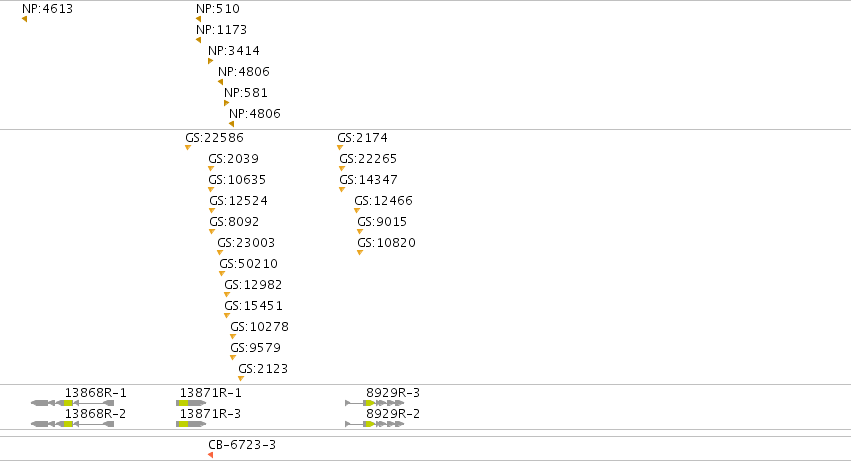
Task: Select the NP:1173 feature label
Action: pyautogui.click(x=221, y=30)
